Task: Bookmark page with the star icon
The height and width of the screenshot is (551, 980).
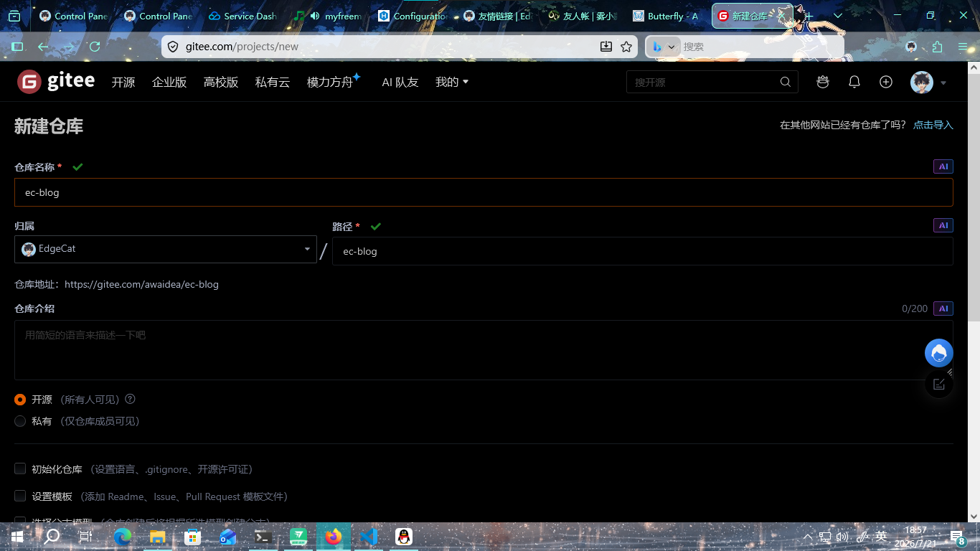Action: 626,47
